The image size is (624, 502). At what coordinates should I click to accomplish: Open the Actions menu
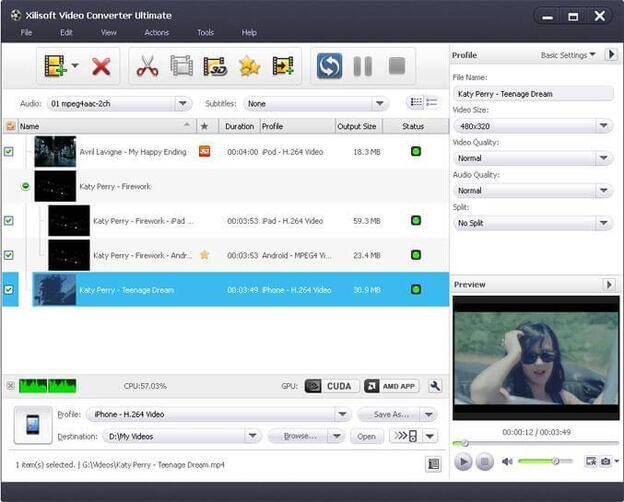click(157, 33)
